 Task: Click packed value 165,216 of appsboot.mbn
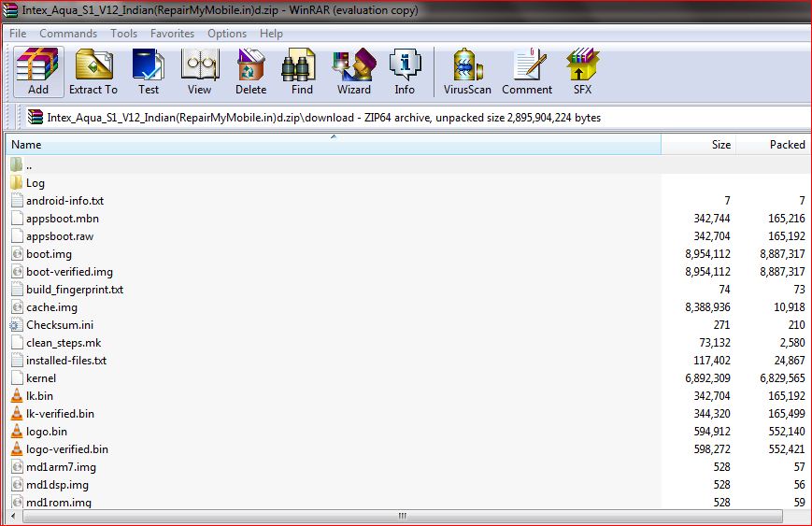click(x=787, y=219)
